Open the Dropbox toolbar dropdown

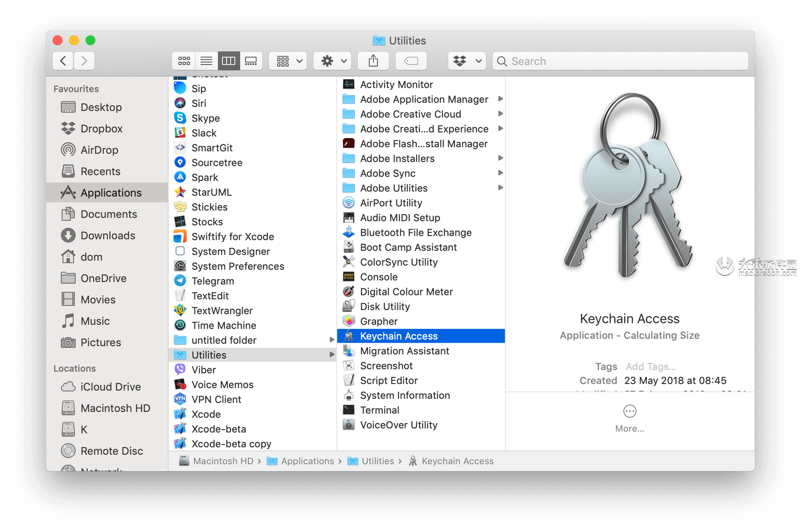point(467,61)
